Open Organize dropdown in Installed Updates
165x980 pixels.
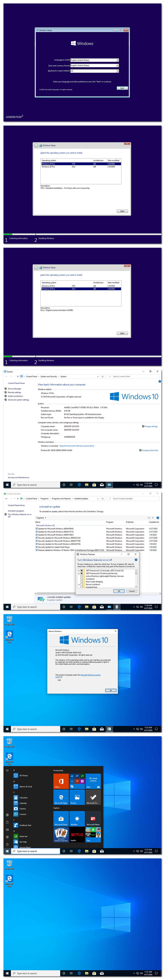point(41,518)
